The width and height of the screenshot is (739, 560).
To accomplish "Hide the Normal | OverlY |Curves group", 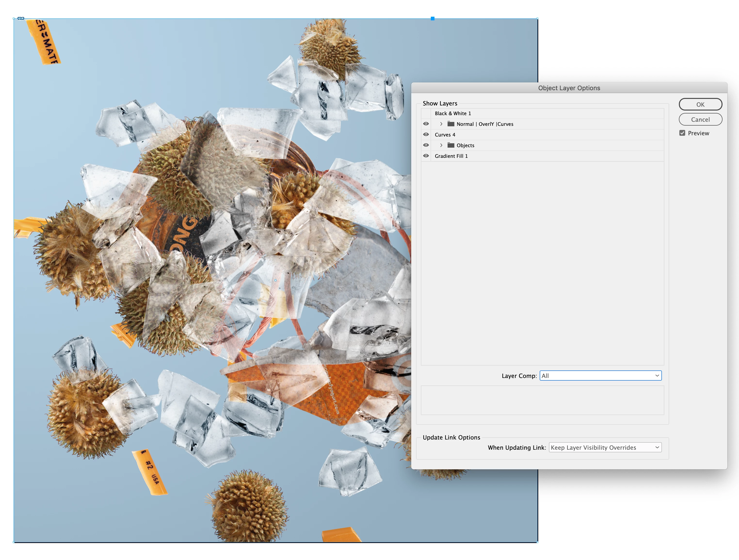I will pyautogui.click(x=426, y=124).
